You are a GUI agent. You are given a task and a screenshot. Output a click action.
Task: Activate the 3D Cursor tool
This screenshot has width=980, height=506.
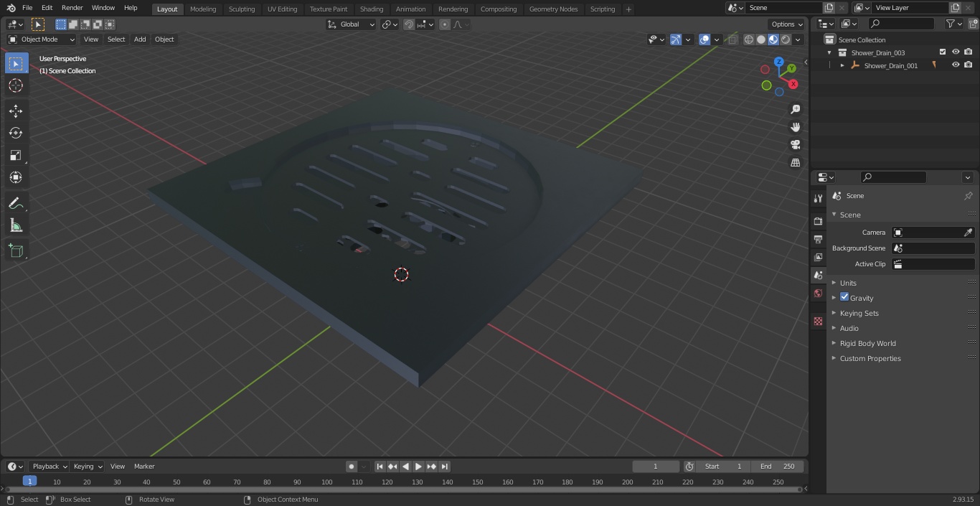(x=16, y=85)
